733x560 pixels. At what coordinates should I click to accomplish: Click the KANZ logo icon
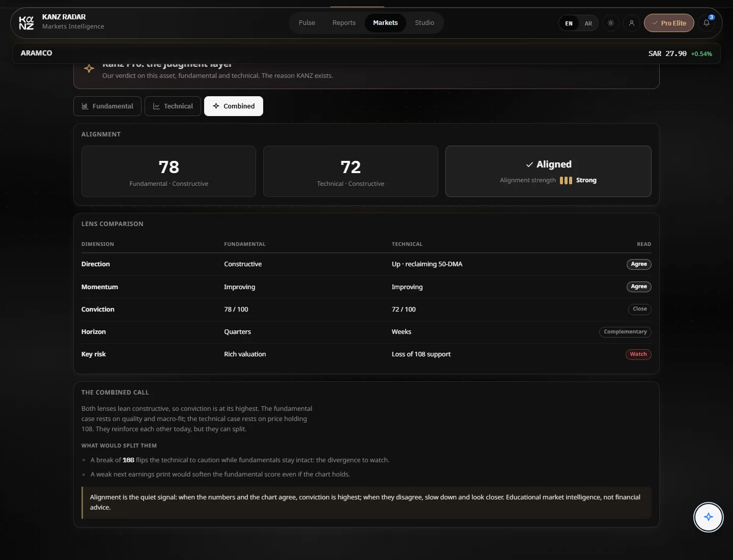(26, 23)
